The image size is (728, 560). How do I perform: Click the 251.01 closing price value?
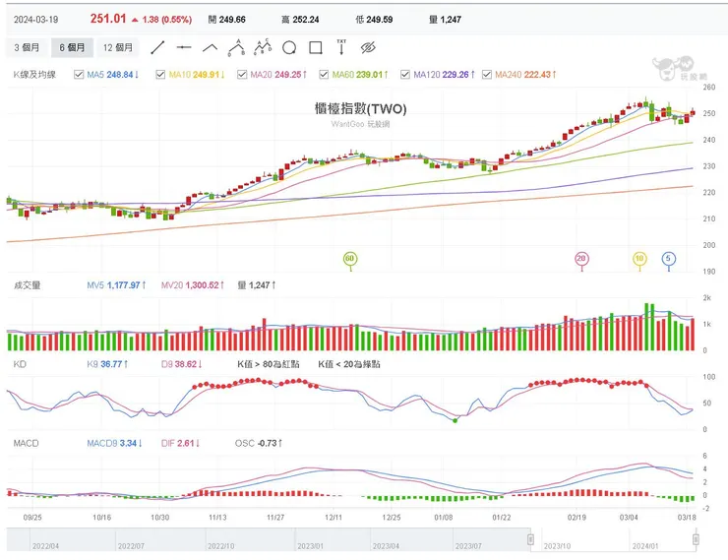108,19
